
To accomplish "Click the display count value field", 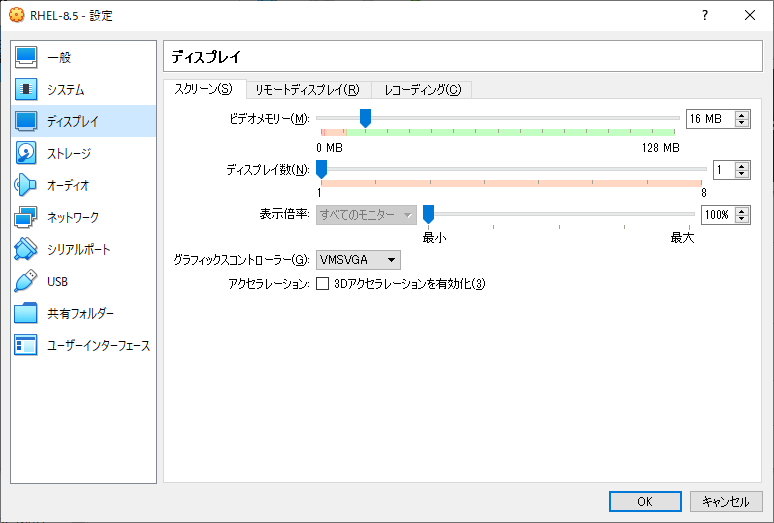I will point(724,170).
